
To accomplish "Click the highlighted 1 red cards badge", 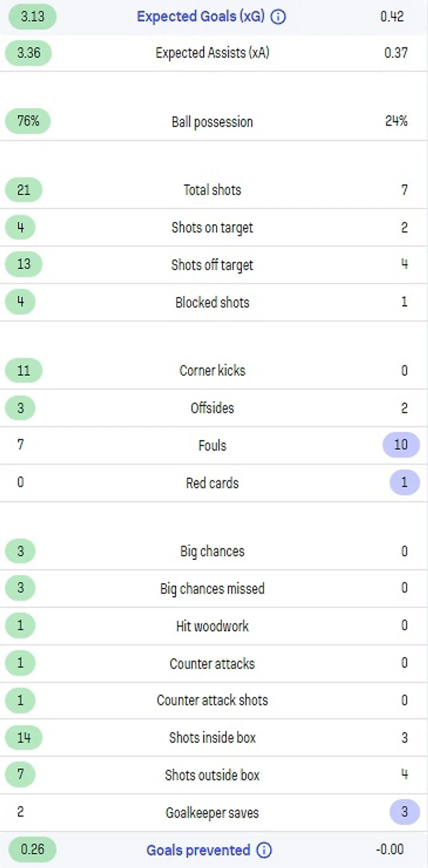I will coord(405,483).
